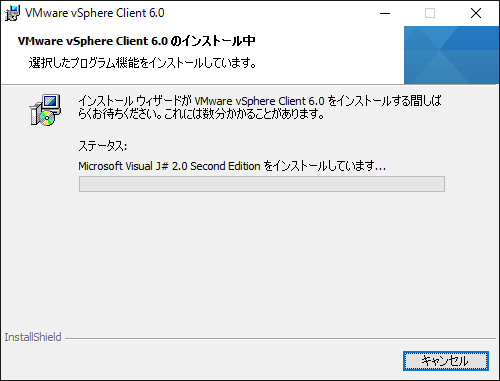Click the ステータス: label
Image resolution: width=500 pixels, height=381 pixels.
[x=103, y=146]
